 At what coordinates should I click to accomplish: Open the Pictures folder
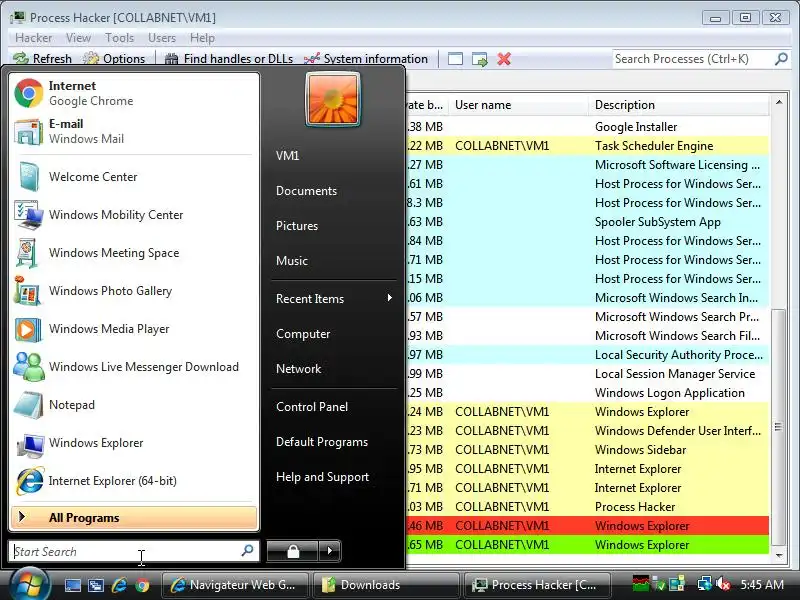(x=296, y=226)
